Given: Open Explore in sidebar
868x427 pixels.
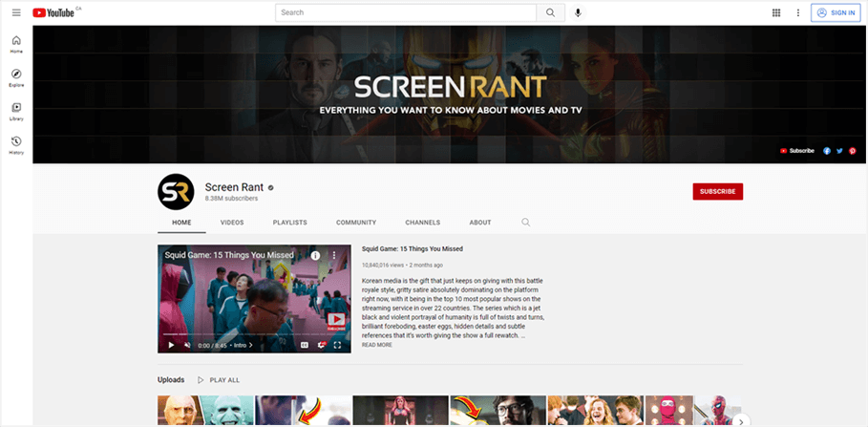Looking at the screenshot, I should pyautogui.click(x=16, y=77).
